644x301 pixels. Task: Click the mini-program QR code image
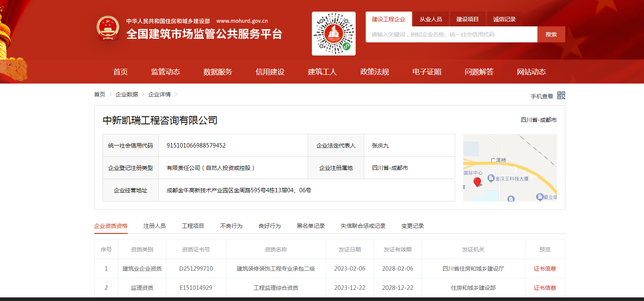tap(333, 34)
